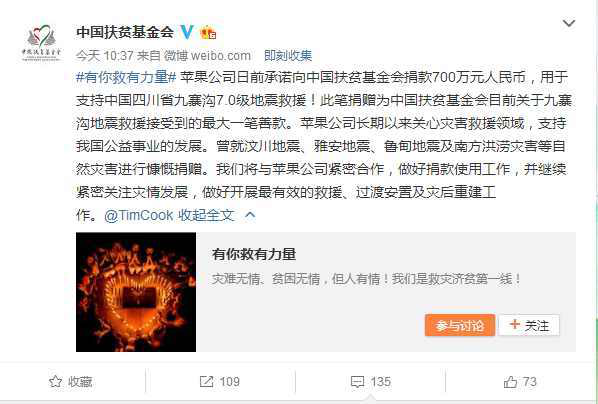Viewport: 598px width, 404px height.
Task: Click the star 收藏 favorite icon
Action: coord(55,381)
